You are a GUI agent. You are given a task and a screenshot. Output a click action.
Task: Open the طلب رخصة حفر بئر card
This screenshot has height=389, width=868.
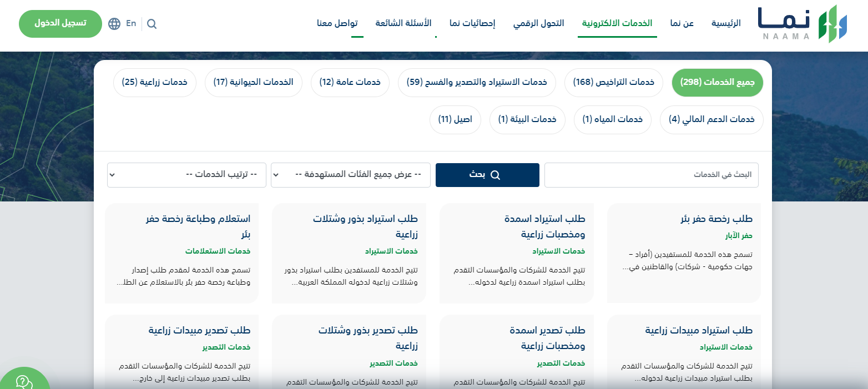point(684,253)
